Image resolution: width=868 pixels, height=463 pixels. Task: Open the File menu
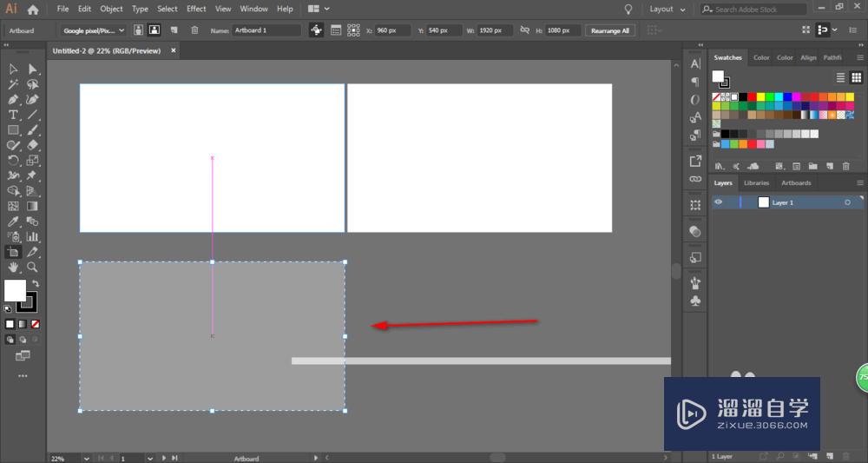pyautogui.click(x=63, y=9)
